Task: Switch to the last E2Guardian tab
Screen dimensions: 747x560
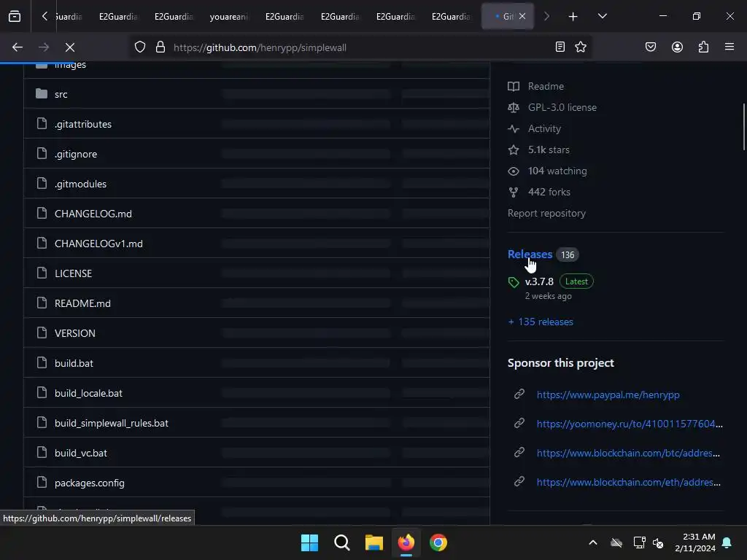Action: [x=451, y=17]
